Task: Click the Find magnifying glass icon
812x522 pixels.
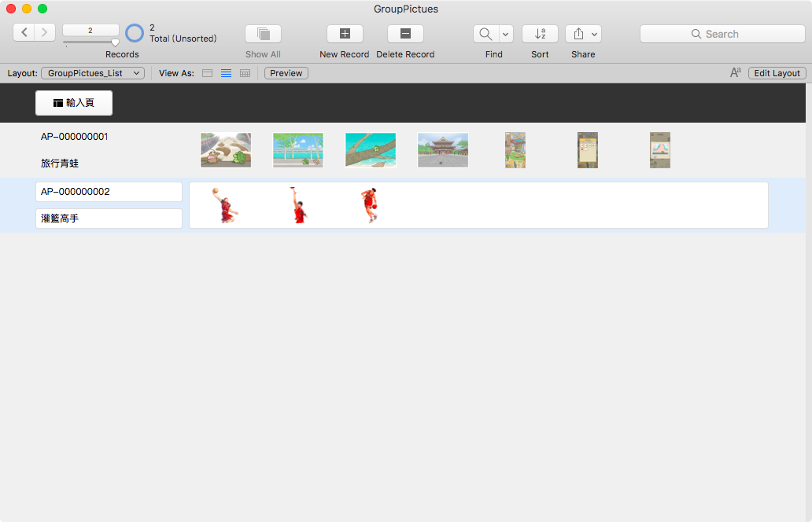Action: point(485,34)
